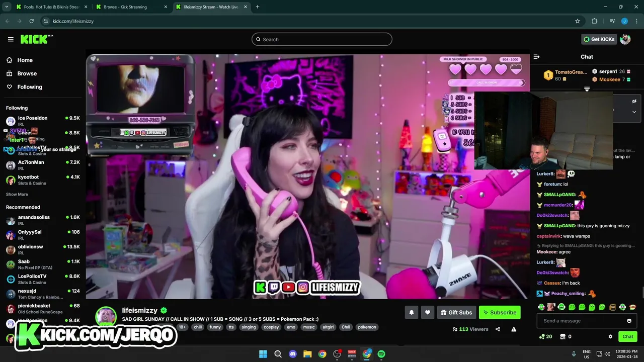Click first green headphone emote in chat bar
The width and height of the screenshot is (644, 362).
tap(541, 307)
